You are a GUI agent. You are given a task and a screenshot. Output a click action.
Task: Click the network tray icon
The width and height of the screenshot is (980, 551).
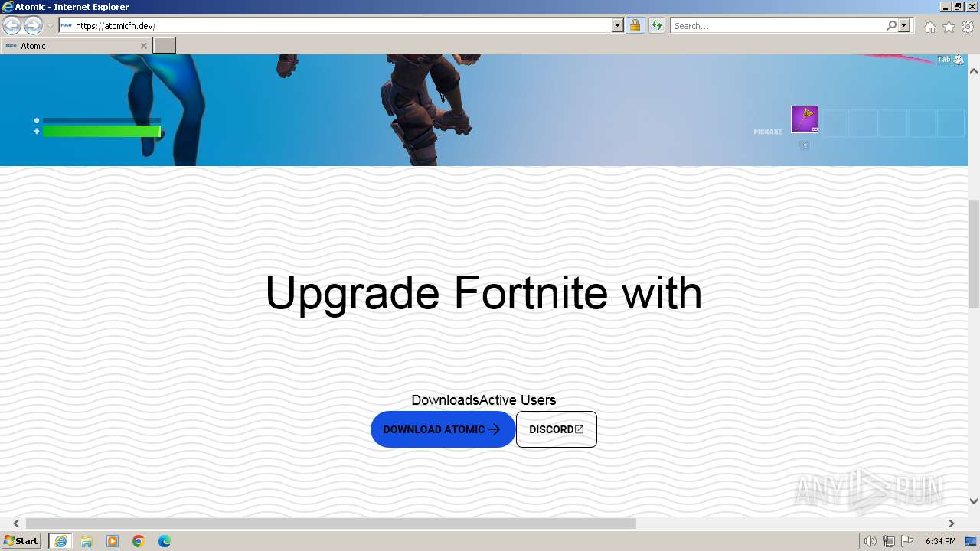click(889, 541)
